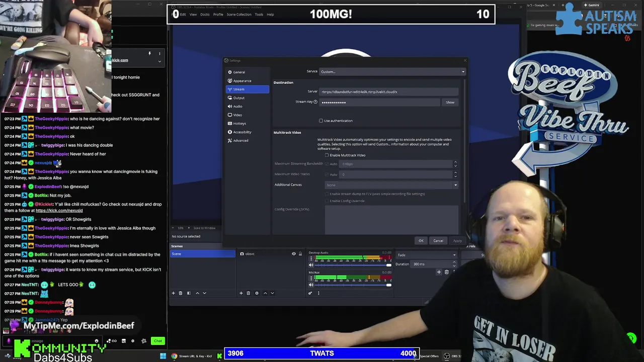Adjust Maximum Video Tracks stepper
Image resolution: width=644 pixels, height=362 pixels.
click(x=455, y=174)
